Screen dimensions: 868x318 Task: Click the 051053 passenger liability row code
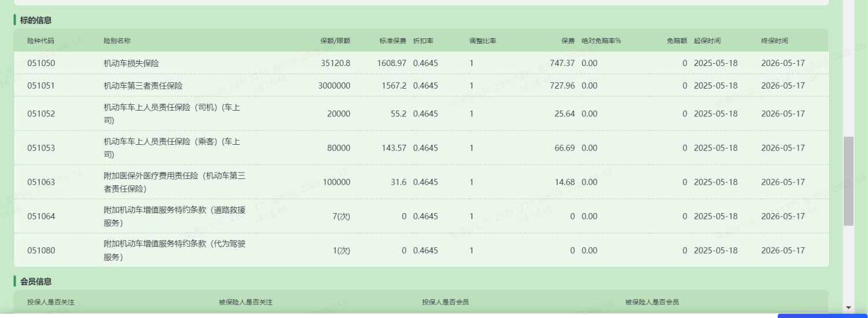click(x=41, y=148)
